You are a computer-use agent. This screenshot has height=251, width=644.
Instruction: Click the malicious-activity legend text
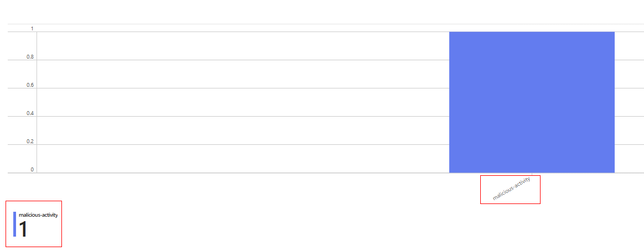tap(38, 215)
